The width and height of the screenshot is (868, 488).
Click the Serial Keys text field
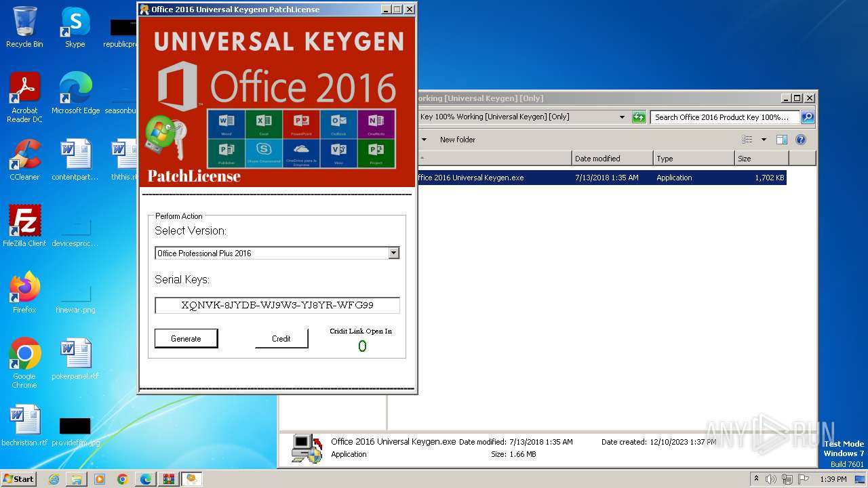277,305
